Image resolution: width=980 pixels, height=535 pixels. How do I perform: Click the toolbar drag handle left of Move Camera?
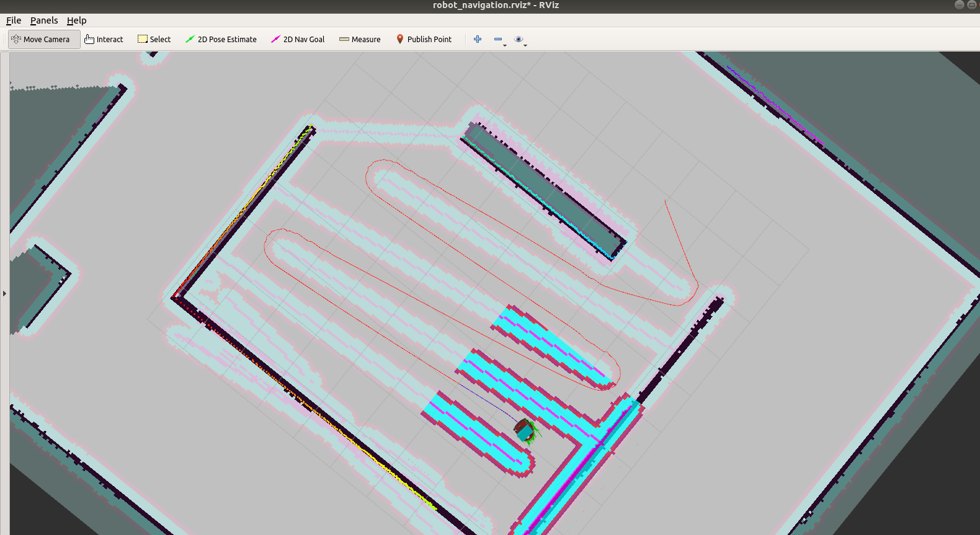[x=4, y=39]
